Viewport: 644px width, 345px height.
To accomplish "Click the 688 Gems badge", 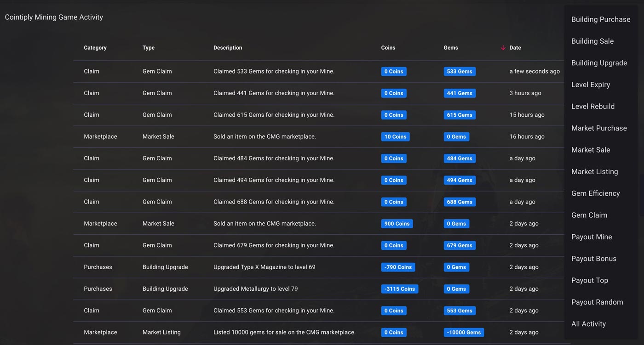I will [460, 202].
